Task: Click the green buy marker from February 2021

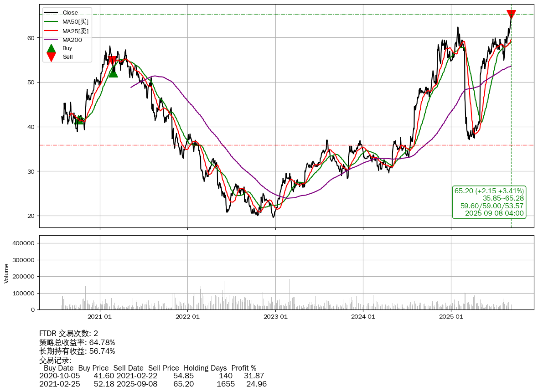Action: pyautogui.click(x=113, y=72)
